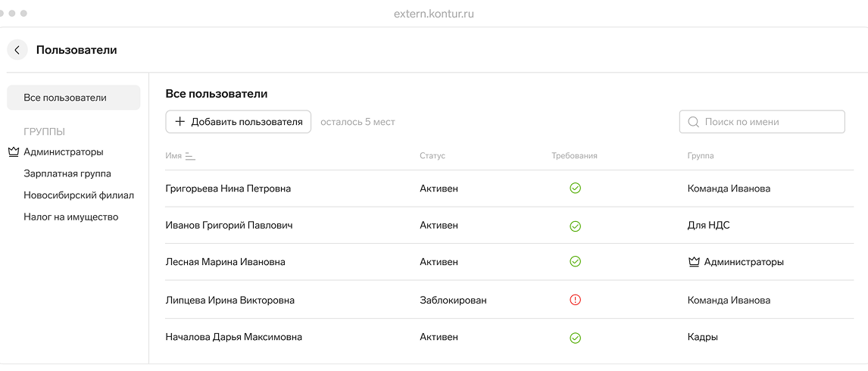The width and height of the screenshot is (868, 371).
Task: Open Налог на имущество group
Action: pyautogui.click(x=70, y=217)
